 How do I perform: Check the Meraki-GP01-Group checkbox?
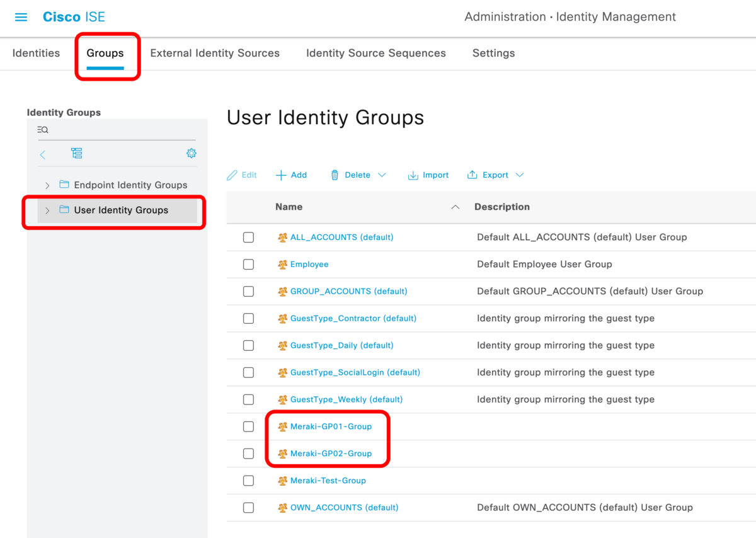pyautogui.click(x=248, y=426)
